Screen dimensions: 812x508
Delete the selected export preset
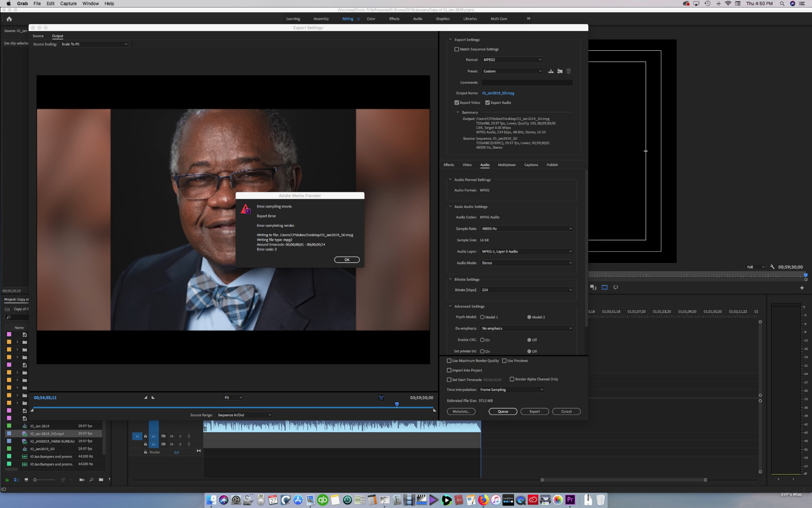click(x=569, y=71)
